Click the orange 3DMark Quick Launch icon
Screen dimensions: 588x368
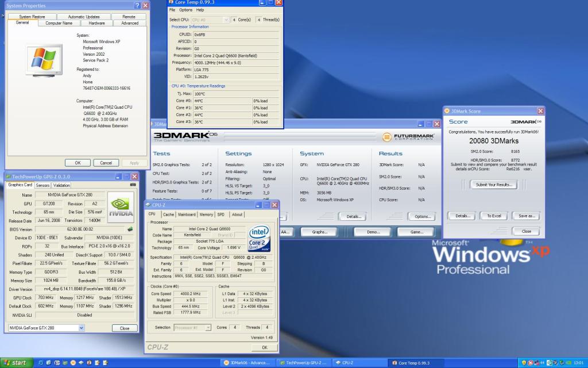tap(73, 363)
